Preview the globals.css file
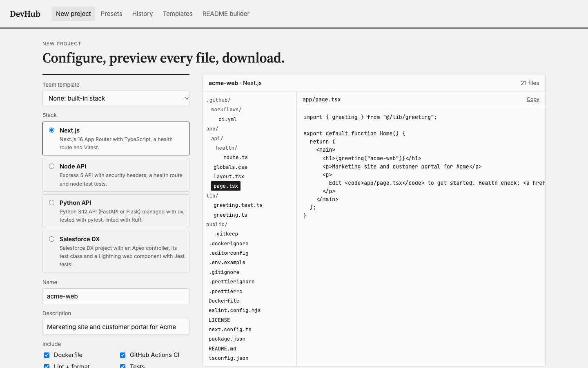588x368 pixels. 230,167
